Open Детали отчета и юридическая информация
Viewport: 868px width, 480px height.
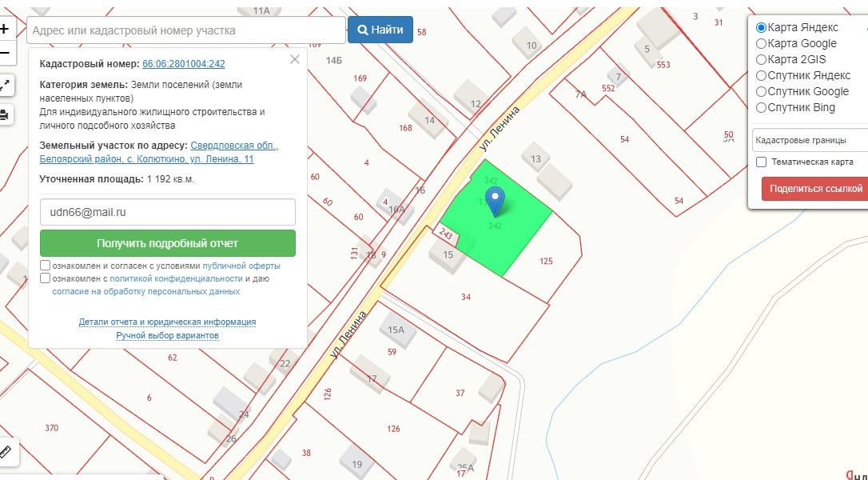point(167,322)
